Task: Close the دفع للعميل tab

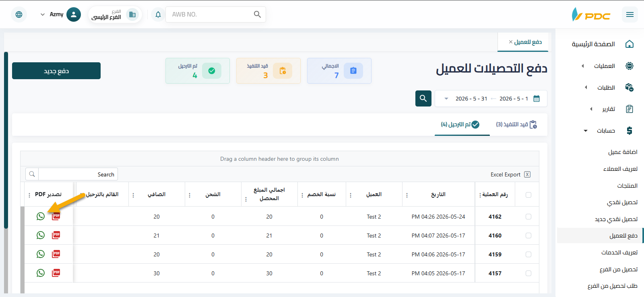Action: point(511,42)
